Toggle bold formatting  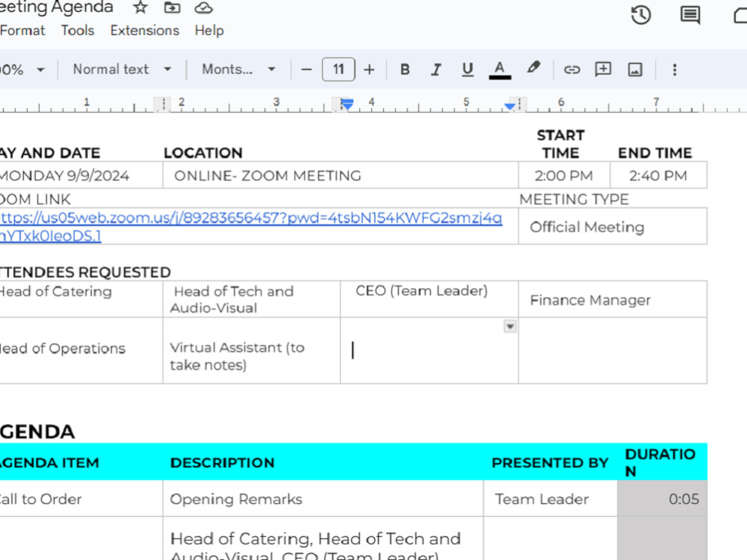click(405, 69)
